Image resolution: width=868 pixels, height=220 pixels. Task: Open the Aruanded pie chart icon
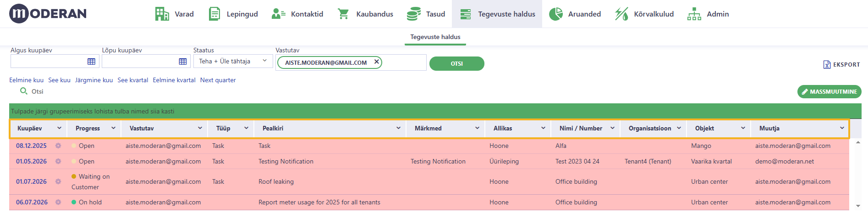pyautogui.click(x=556, y=14)
